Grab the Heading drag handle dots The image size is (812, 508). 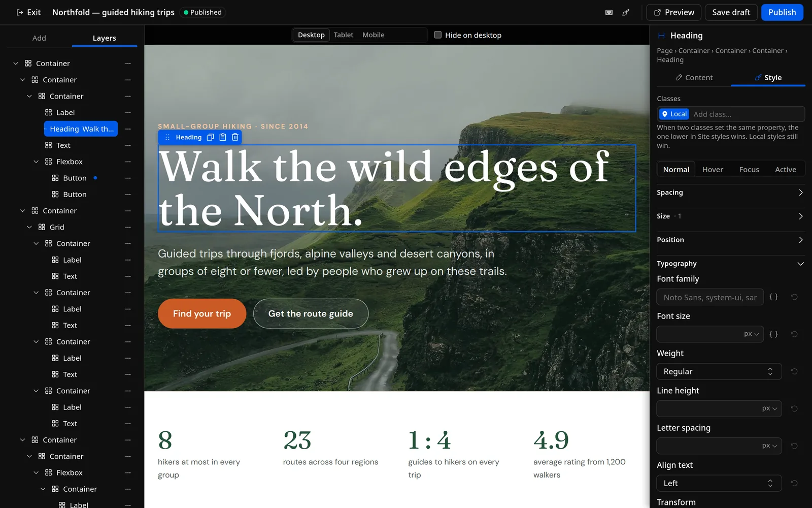click(x=167, y=137)
